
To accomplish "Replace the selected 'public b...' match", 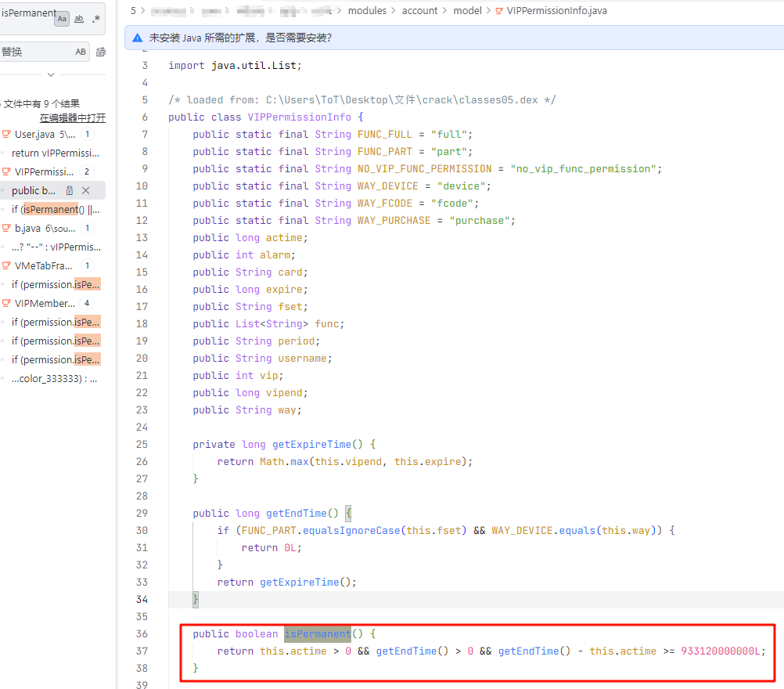I will tap(70, 190).
